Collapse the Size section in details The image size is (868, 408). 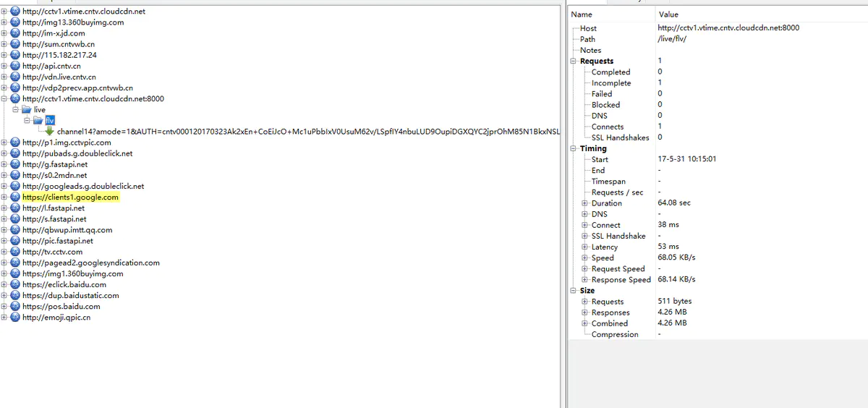point(574,291)
